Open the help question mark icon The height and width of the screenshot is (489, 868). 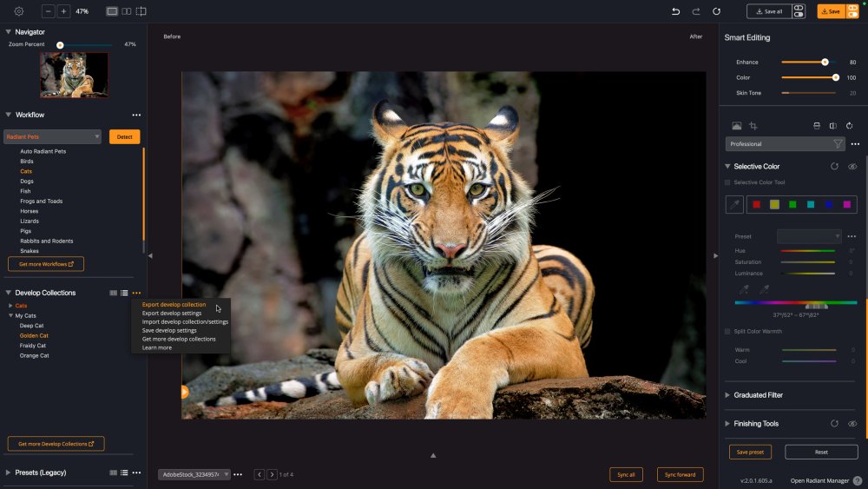pos(858,480)
